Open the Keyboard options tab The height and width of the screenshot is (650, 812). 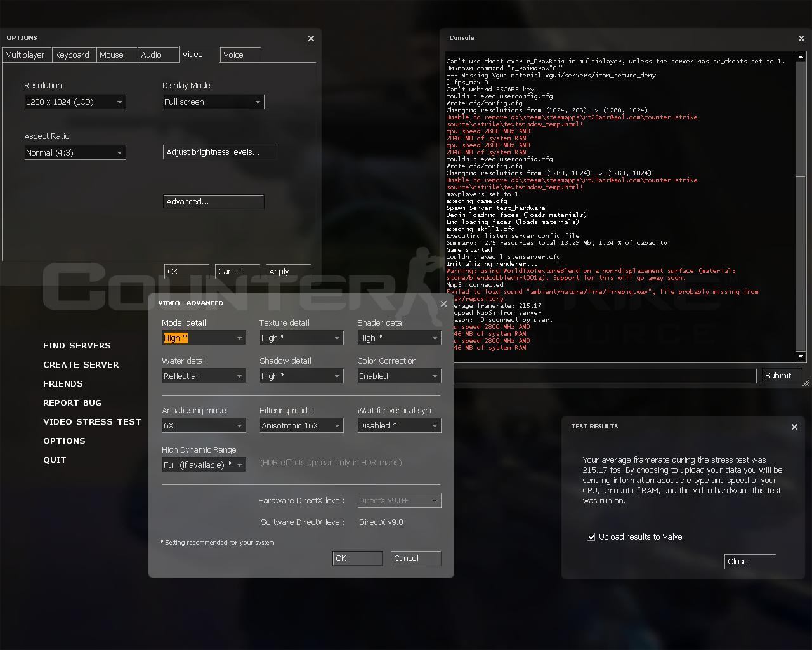coord(74,55)
